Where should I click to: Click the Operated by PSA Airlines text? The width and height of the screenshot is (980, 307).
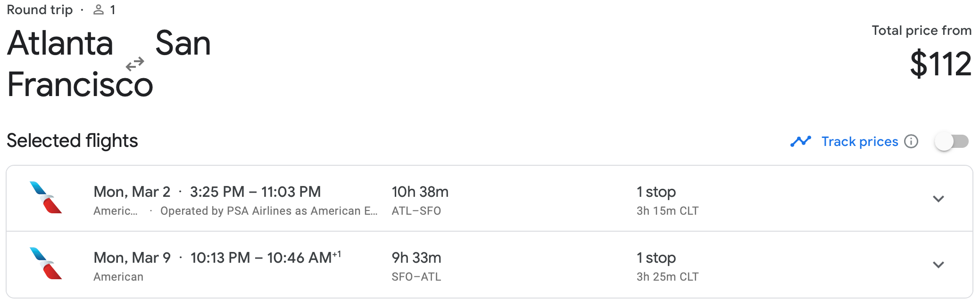(x=268, y=211)
